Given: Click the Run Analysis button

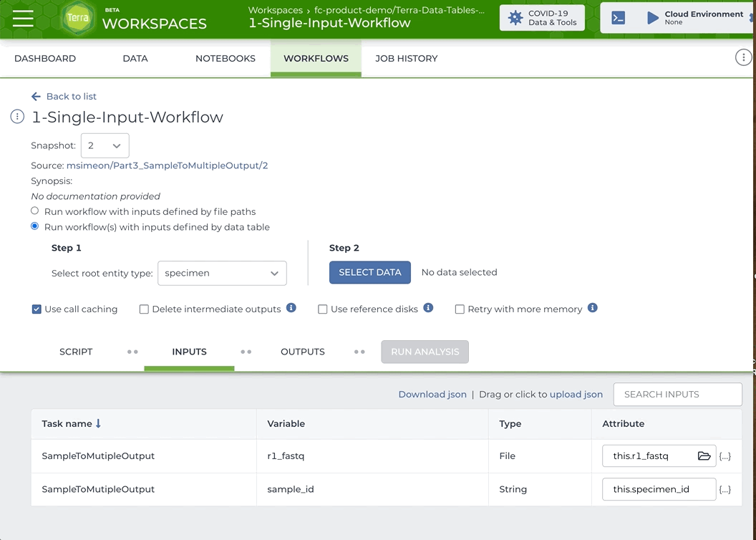Looking at the screenshot, I should [425, 352].
